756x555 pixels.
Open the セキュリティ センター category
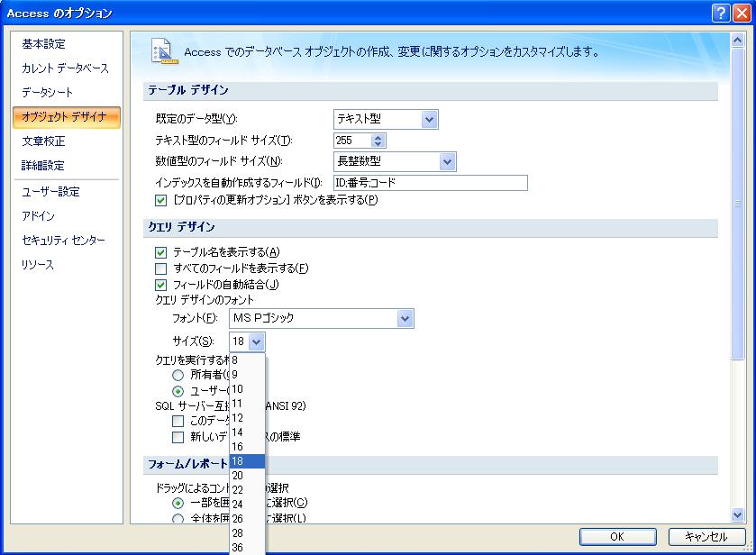point(63,241)
